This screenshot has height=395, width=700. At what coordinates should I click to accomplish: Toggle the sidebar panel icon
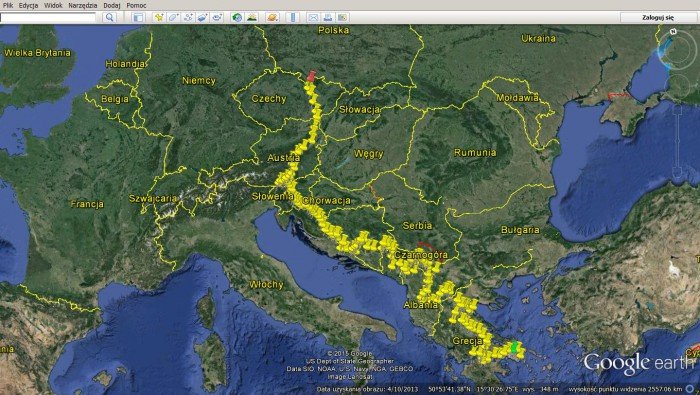[138, 17]
